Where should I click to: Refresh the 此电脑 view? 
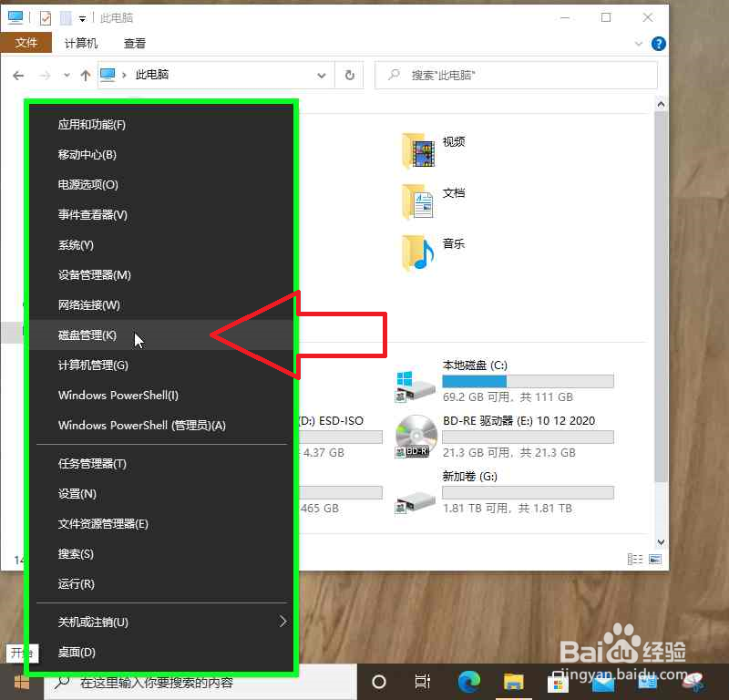350,75
